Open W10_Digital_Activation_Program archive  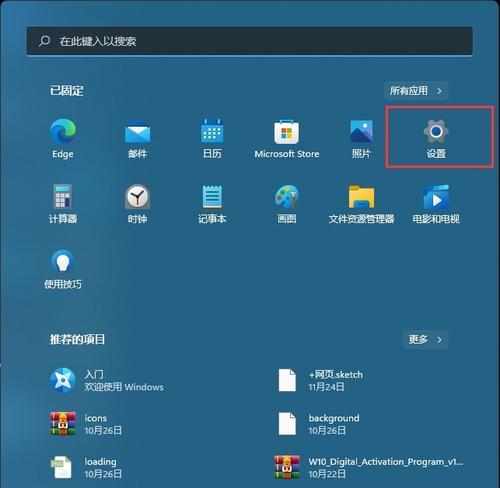[x=369, y=467]
